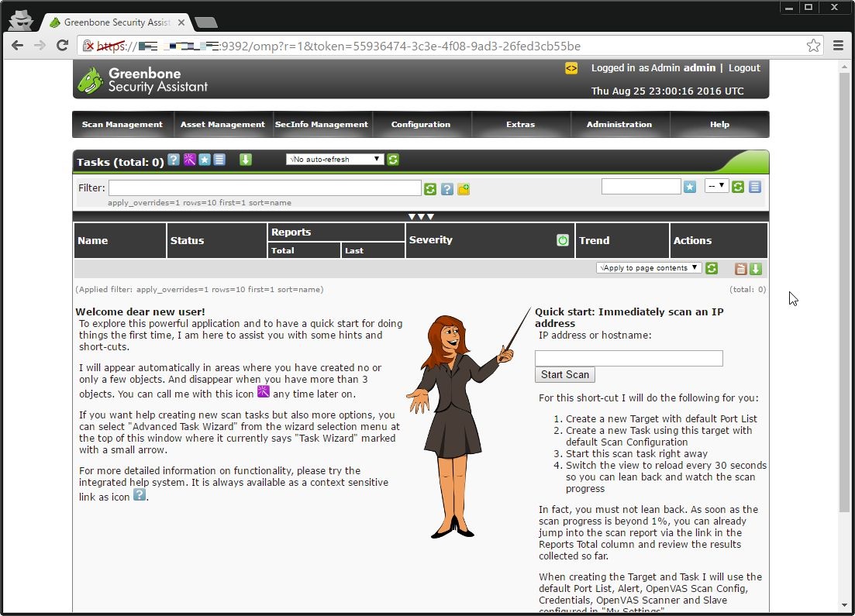855x616 pixels.
Task: Click the star icon beside the filter name field
Action: (x=690, y=187)
